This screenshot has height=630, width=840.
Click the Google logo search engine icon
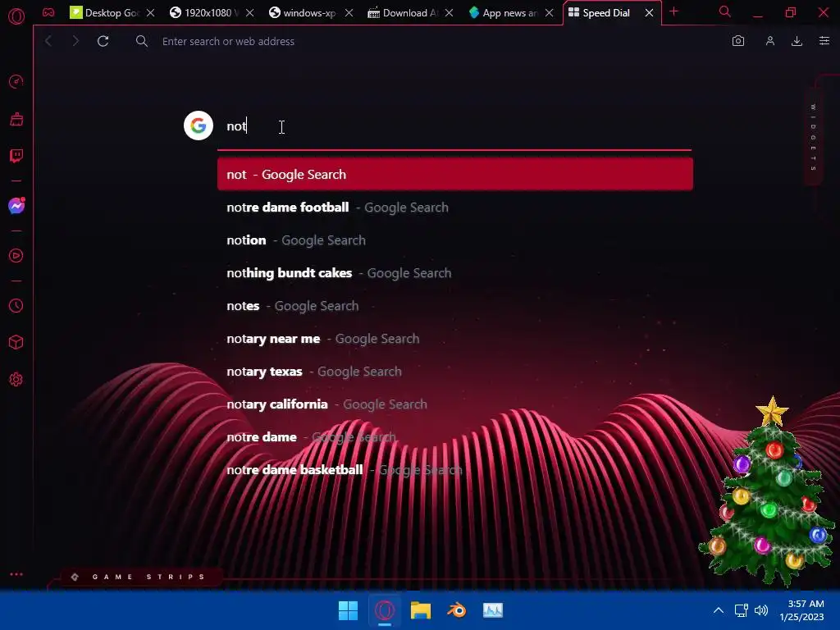click(199, 126)
